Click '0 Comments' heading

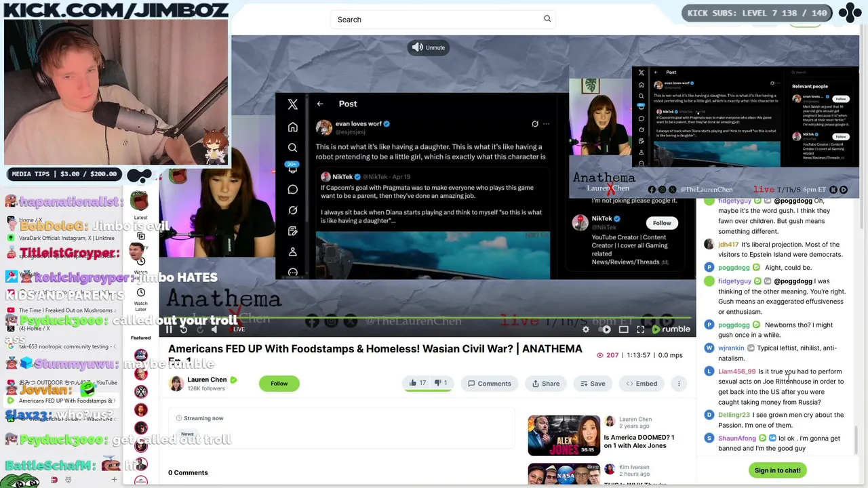click(x=188, y=472)
